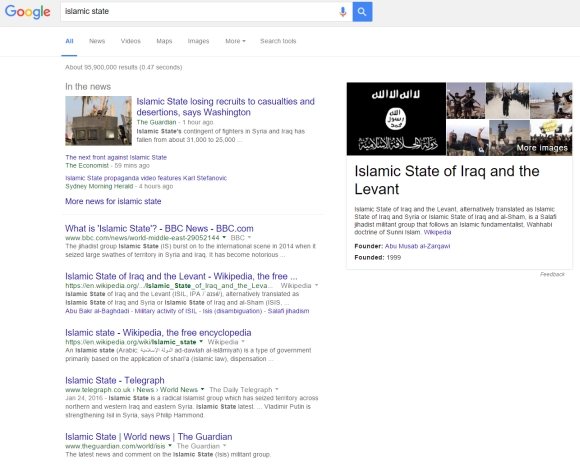Open Search tools
Screen dimensions: 580x466
[278, 41]
